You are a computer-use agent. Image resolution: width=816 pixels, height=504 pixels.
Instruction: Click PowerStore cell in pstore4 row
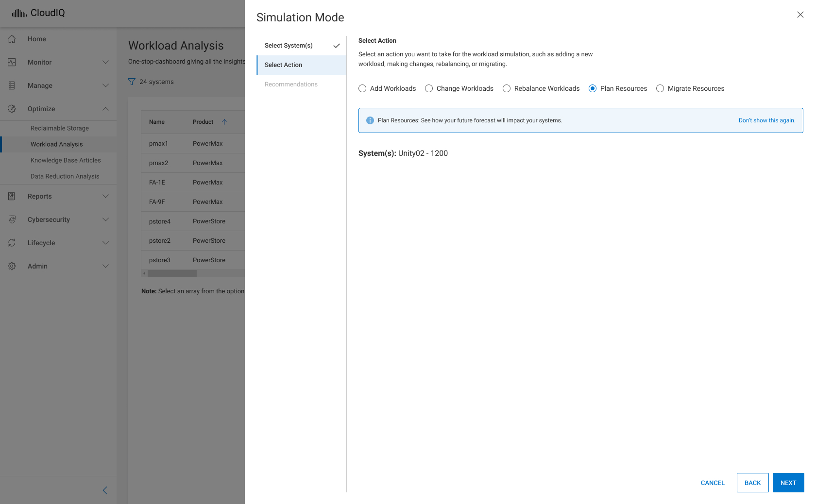(x=209, y=221)
